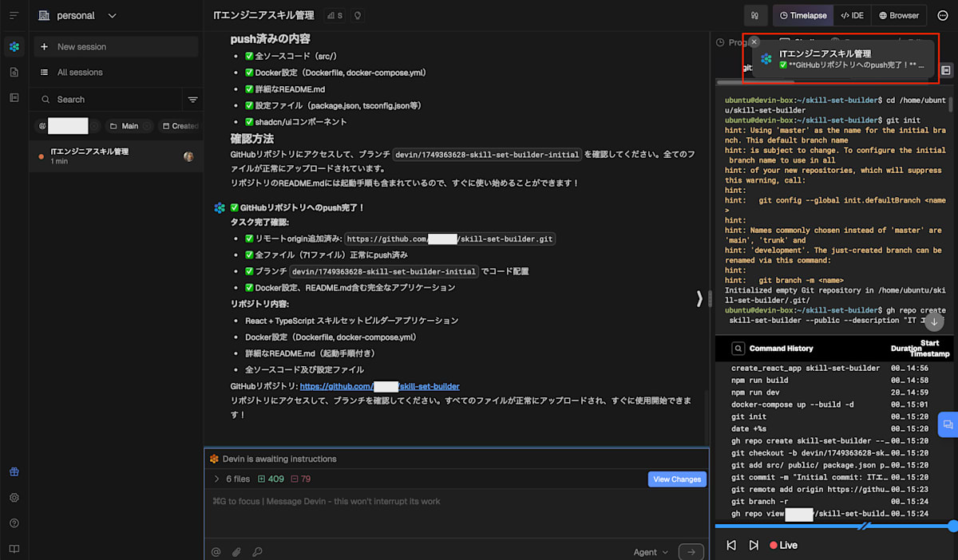
Task: Attach a file with the paperclip icon
Action: click(x=236, y=552)
